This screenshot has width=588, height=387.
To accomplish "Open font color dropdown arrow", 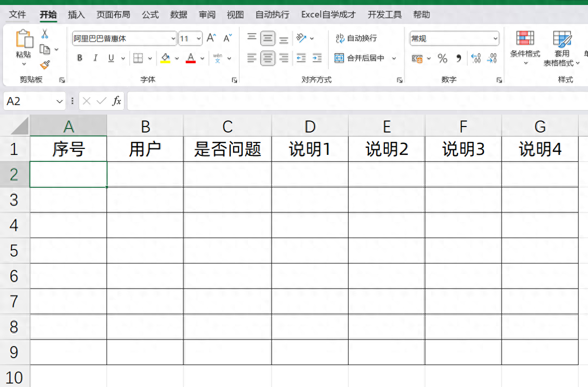I will [x=202, y=58].
